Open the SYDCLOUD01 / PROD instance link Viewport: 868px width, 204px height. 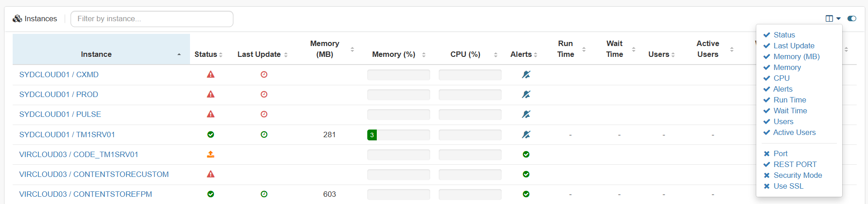(x=59, y=94)
